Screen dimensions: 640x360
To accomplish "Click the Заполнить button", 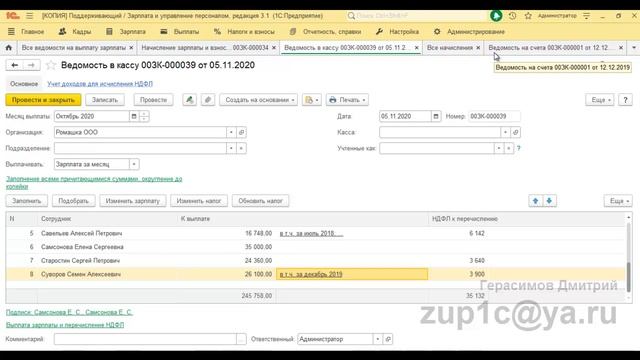I will click(27, 201).
